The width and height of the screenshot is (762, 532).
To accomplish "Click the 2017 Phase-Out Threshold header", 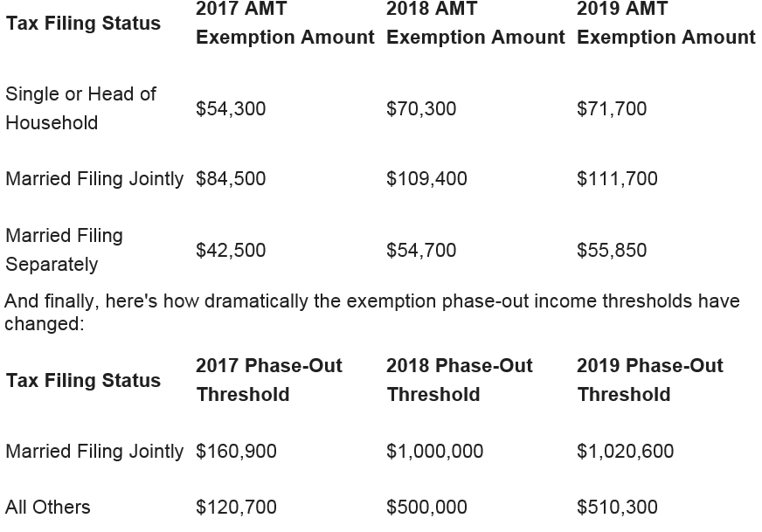I will (x=269, y=380).
